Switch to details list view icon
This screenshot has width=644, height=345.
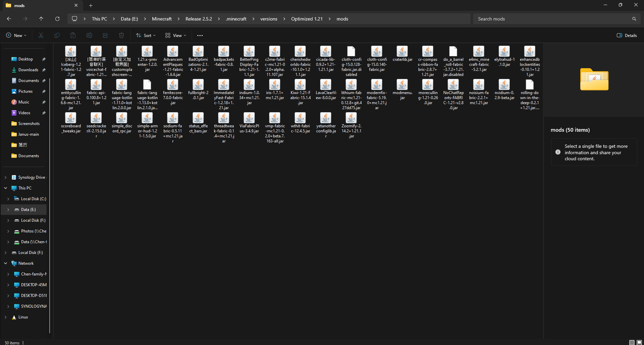pyautogui.click(x=632, y=342)
